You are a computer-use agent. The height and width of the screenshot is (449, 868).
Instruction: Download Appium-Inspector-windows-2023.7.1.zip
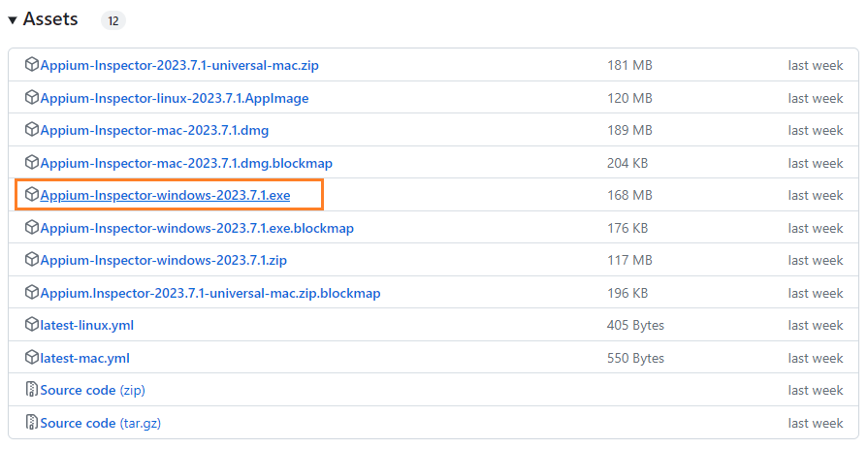point(163,260)
